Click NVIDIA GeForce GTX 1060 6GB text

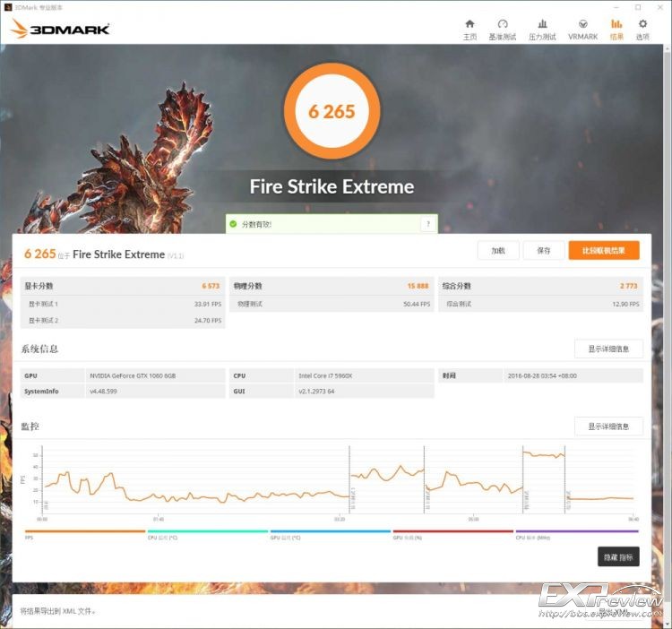(x=133, y=375)
